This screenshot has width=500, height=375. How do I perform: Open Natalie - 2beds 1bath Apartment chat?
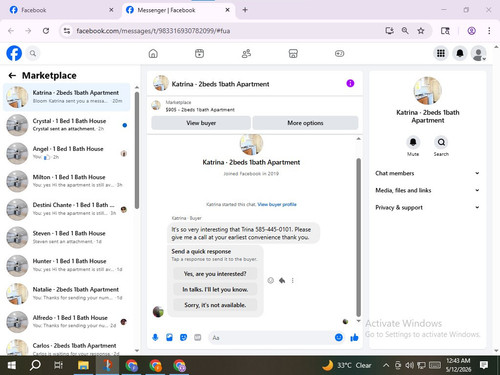tap(67, 294)
